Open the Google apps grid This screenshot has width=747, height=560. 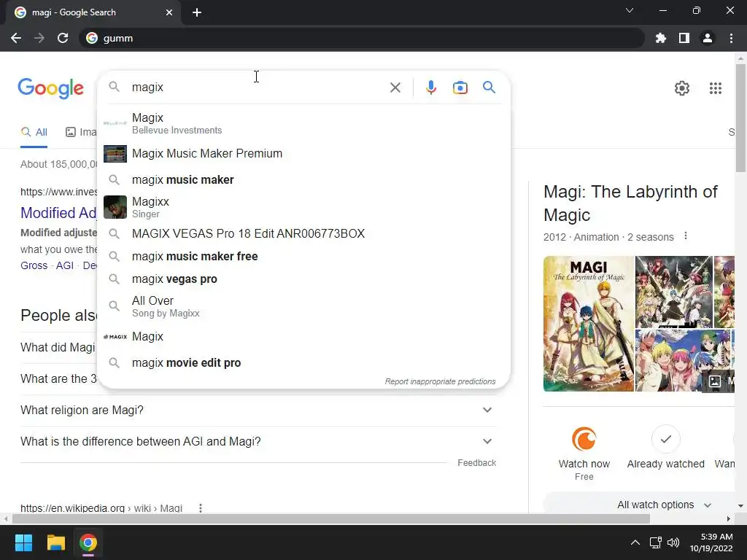(715, 88)
